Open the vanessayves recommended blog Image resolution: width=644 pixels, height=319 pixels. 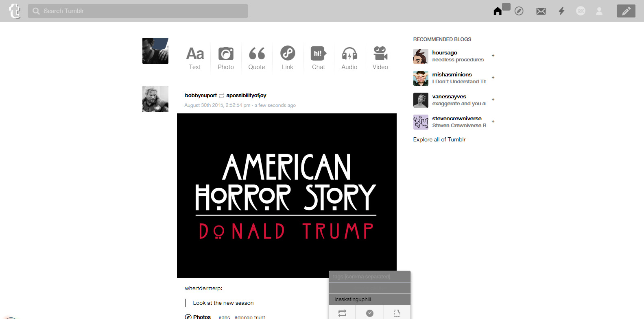coord(449,97)
